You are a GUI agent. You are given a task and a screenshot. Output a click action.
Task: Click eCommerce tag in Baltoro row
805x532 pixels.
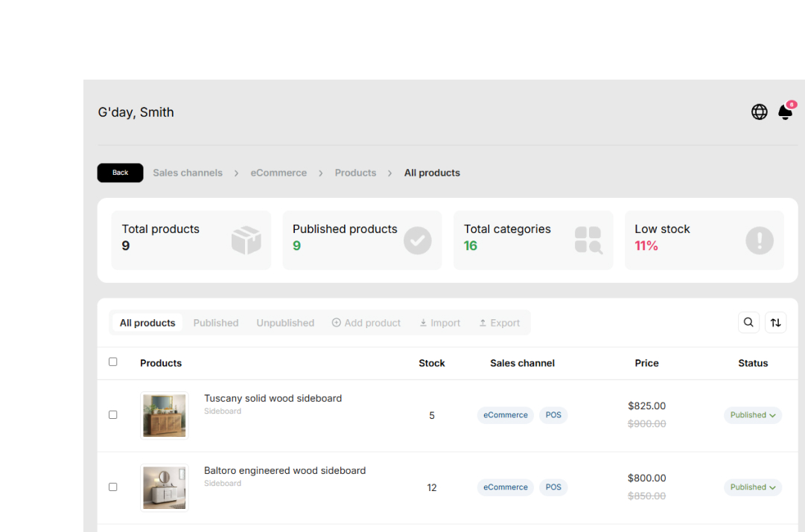[x=505, y=487]
